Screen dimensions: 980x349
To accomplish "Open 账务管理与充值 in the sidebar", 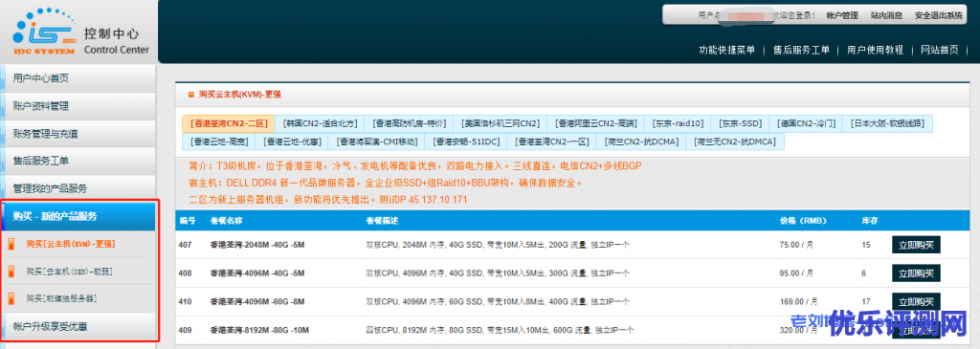I will pos(78,134).
